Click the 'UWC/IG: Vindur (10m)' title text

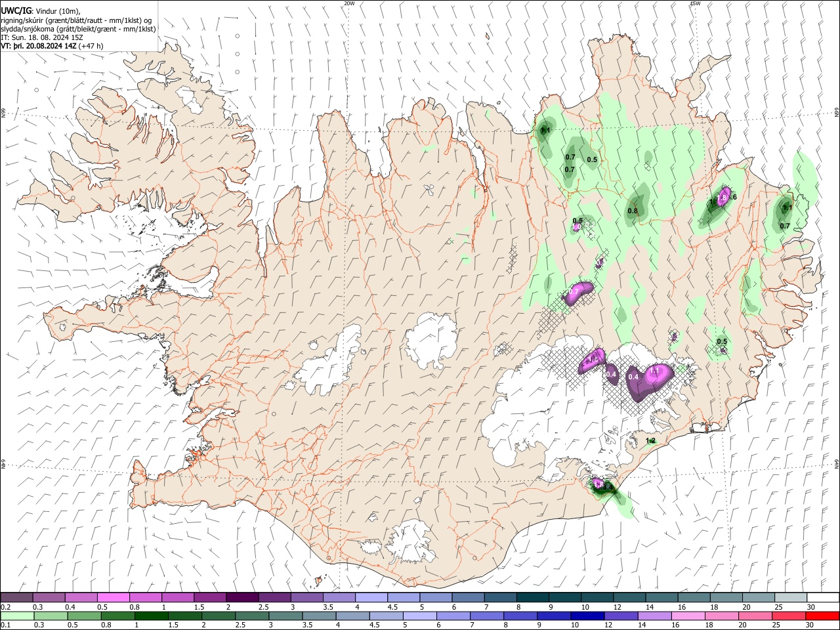click(41, 10)
